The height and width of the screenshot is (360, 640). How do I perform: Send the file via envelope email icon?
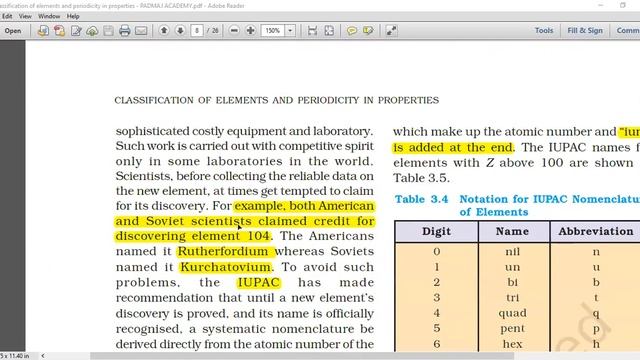pos(141,31)
